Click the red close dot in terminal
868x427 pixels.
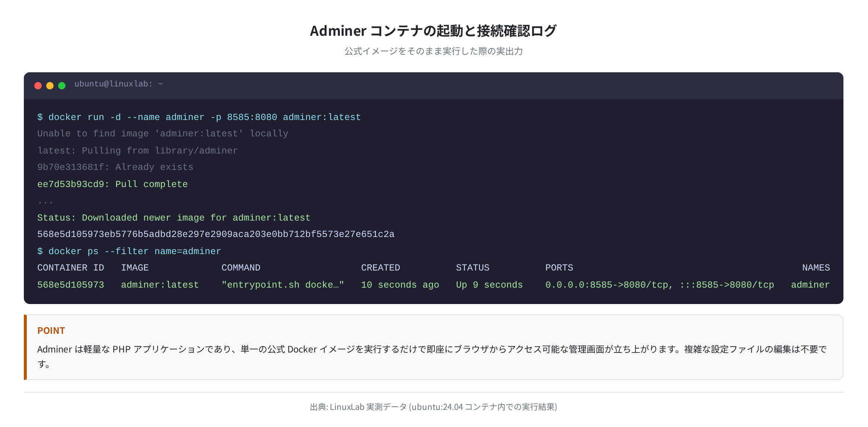click(38, 86)
